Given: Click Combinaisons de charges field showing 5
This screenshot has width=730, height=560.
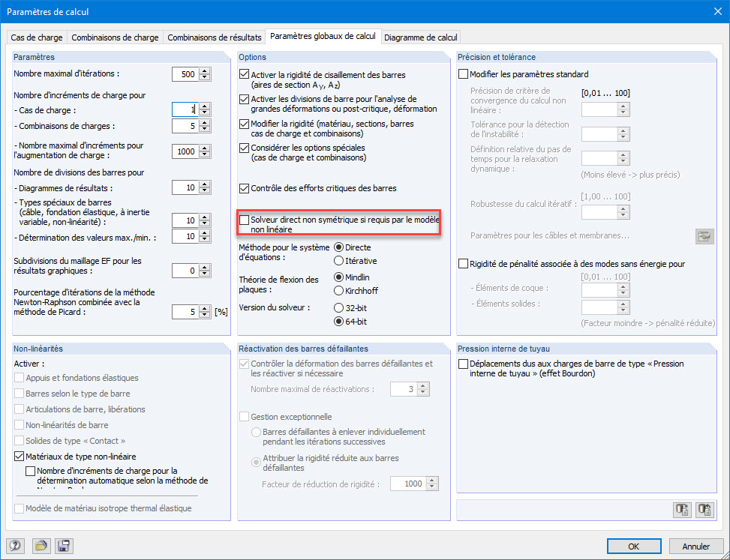Looking at the screenshot, I should click(185, 126).
